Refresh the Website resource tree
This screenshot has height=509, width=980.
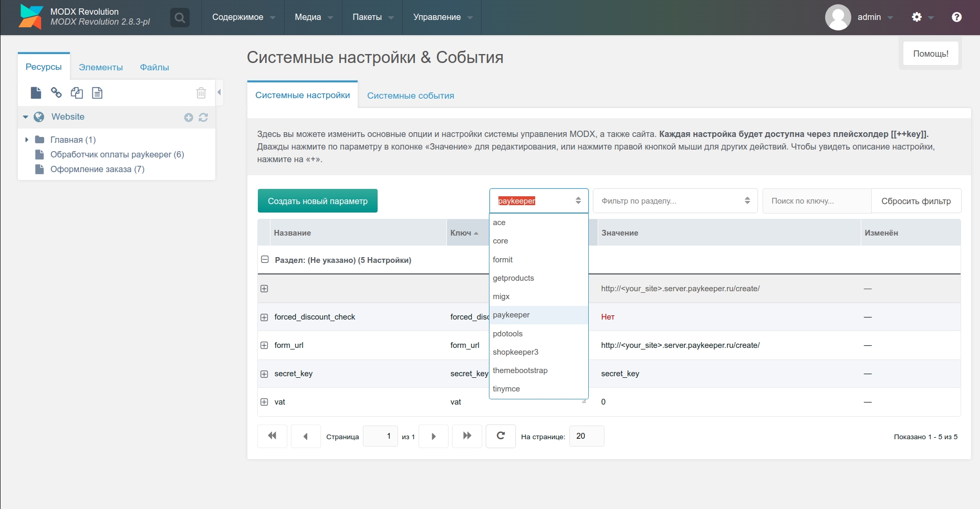(203, 118)
